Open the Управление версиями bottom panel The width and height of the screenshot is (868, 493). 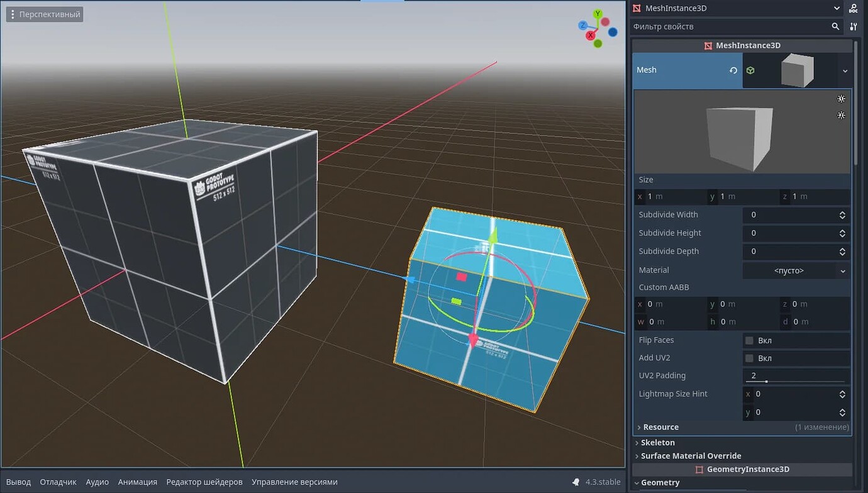(294, 482)
